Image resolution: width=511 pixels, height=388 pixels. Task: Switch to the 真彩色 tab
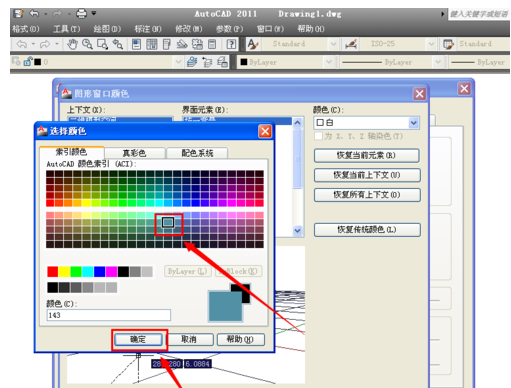tap(135, 153)
